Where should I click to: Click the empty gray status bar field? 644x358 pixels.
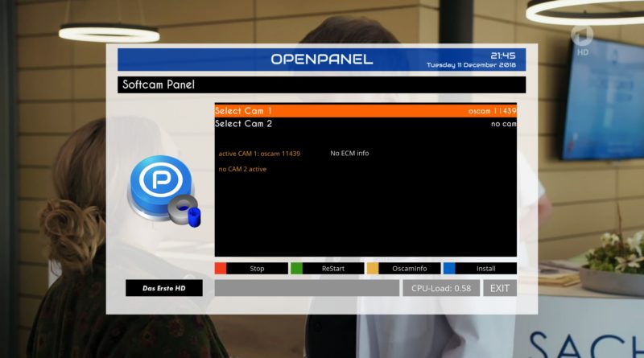[x=307, y=288]
